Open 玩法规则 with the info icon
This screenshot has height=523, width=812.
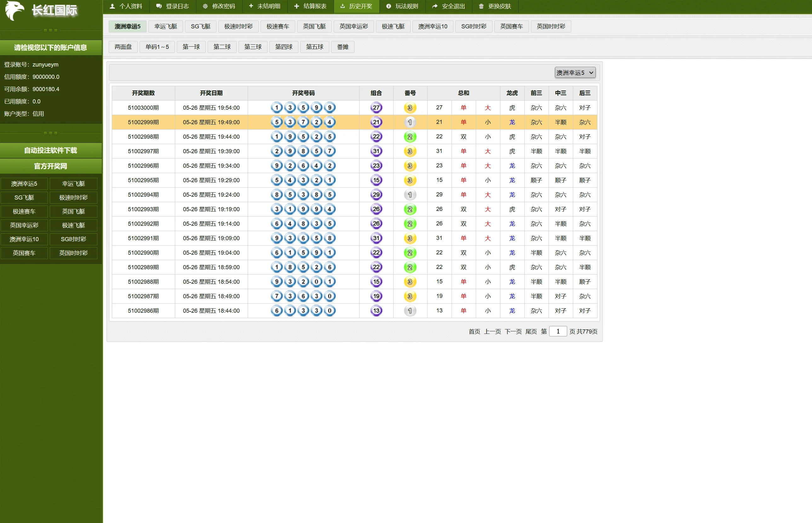pyautogui.click(x=402, y=6)
